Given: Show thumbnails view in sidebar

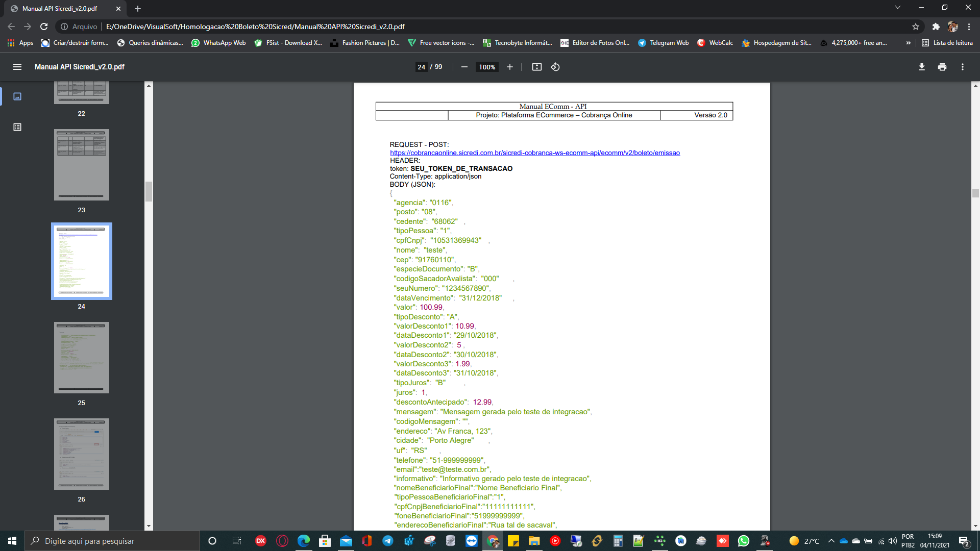Looking at the screenshot, I should (x=17, y=96).
